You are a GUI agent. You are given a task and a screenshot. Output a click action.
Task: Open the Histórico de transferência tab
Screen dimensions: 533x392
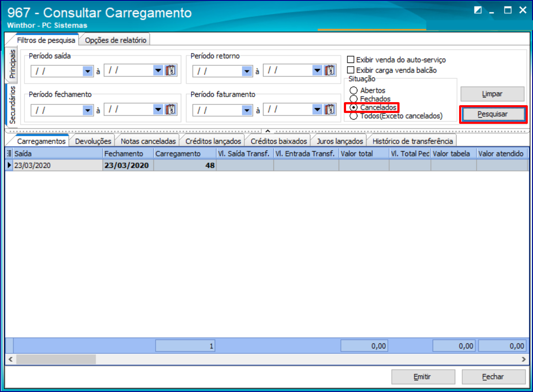(x=413, y=141)
